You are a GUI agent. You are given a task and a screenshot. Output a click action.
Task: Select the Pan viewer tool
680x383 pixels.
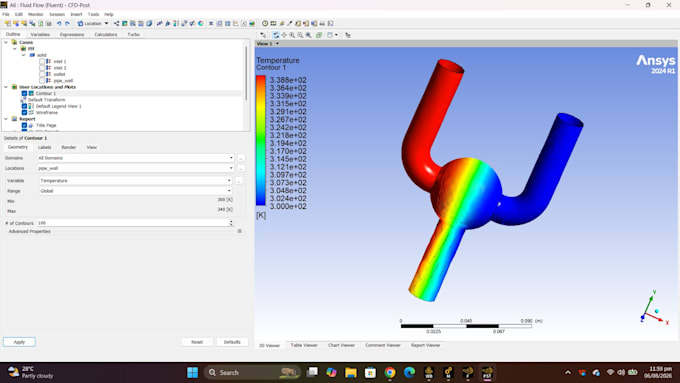284,35
